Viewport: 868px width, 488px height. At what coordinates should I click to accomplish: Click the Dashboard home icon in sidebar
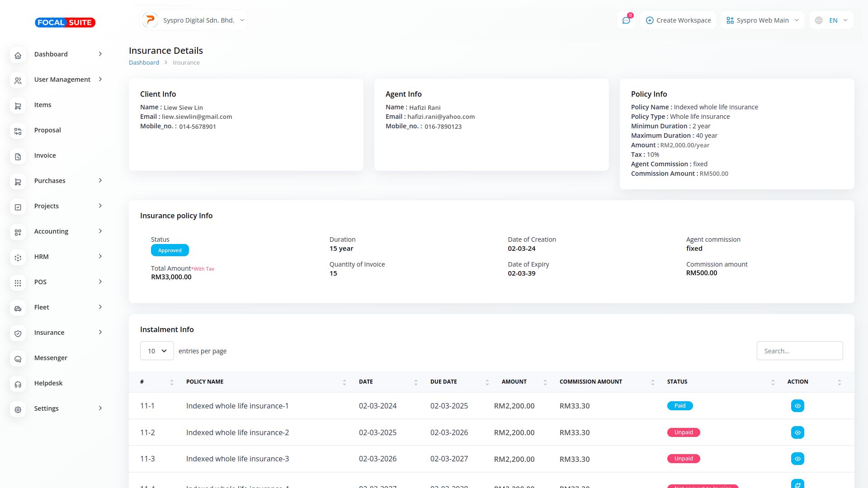pyautogui.click(x=18, y=55)
